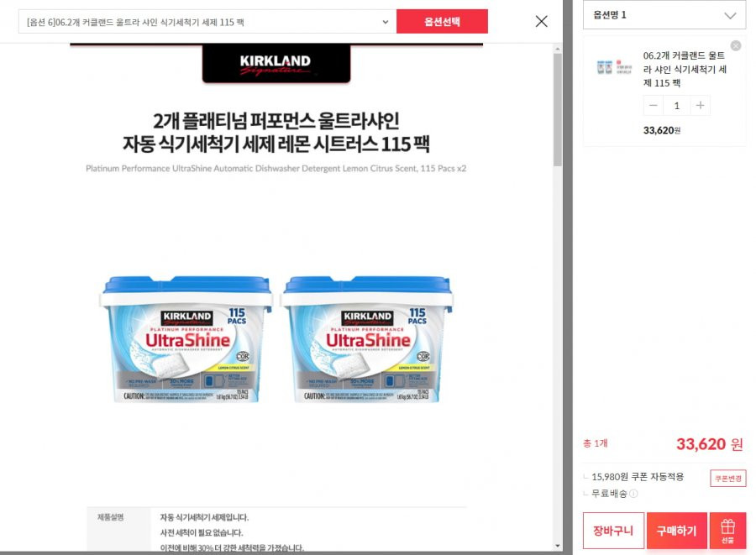Click the left UltraShine product image

pos(186,338)
